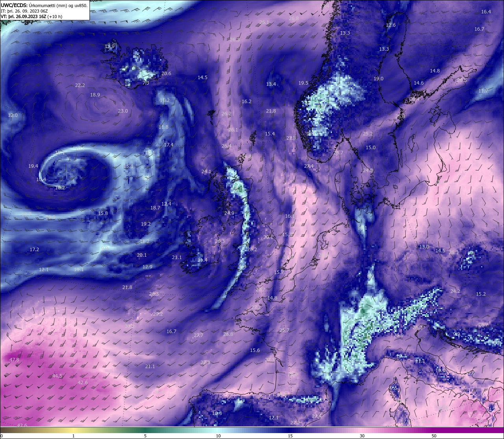This screenshot has width=504, height=439.
Task: Click the map value 12.9
Action: (x=147, y=267)
